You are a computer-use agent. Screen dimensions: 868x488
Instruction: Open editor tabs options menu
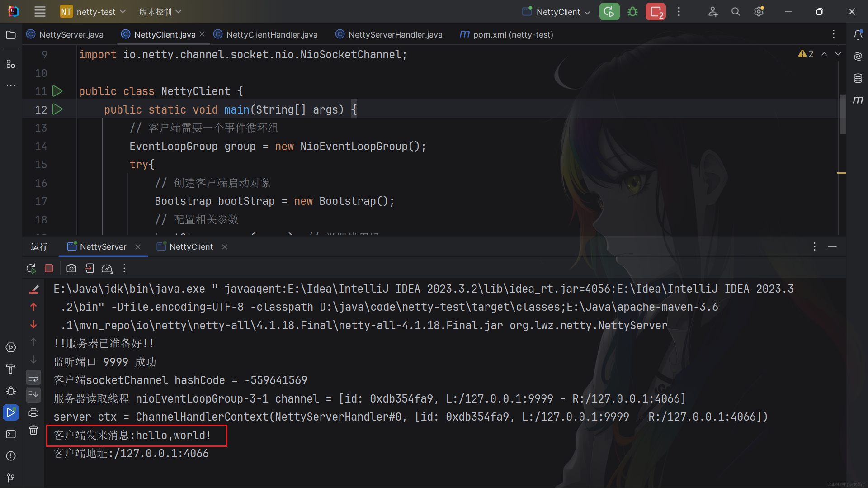tap(834, 34)
